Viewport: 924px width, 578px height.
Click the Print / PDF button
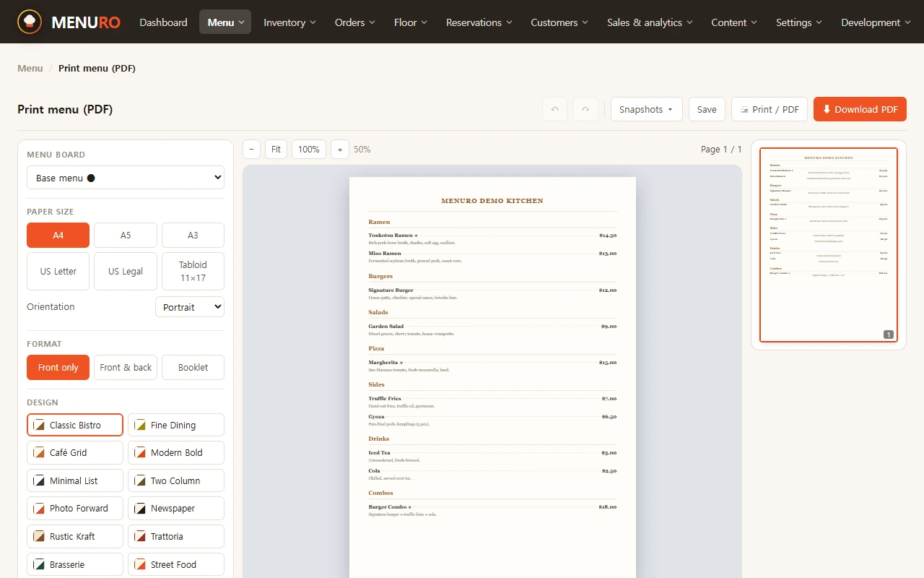tap(770, 109)
